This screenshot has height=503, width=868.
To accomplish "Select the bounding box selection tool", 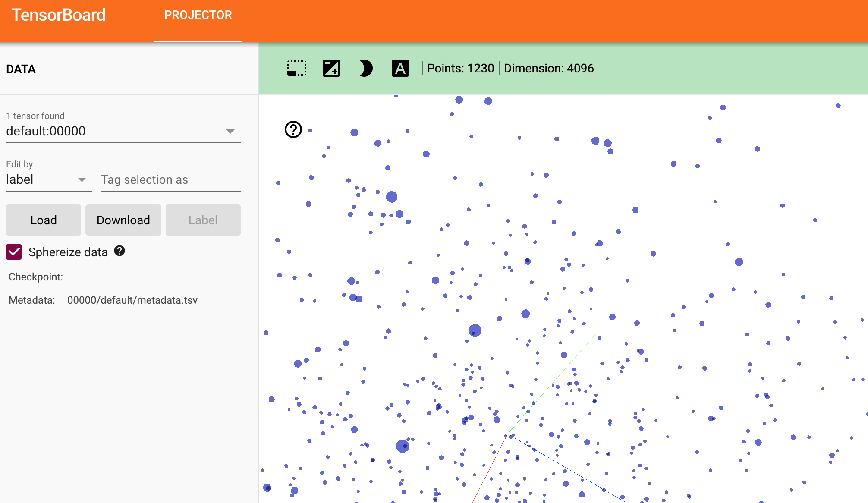I will coord(297,68).
